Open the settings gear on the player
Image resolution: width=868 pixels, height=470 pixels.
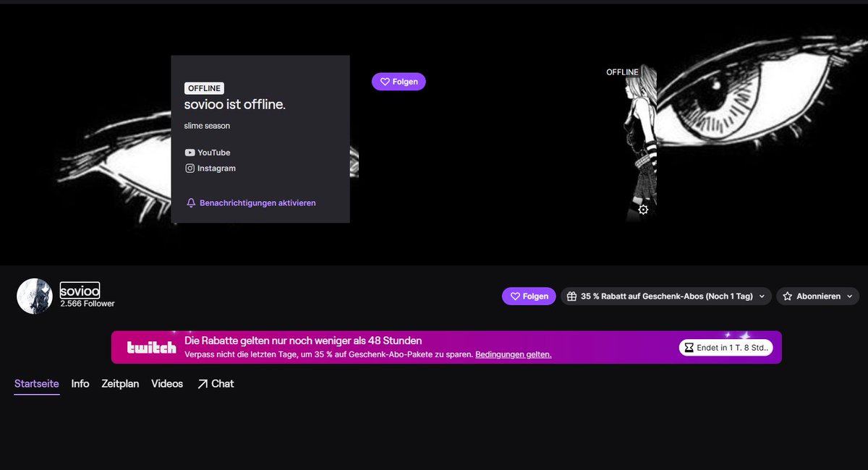point(643,210)
